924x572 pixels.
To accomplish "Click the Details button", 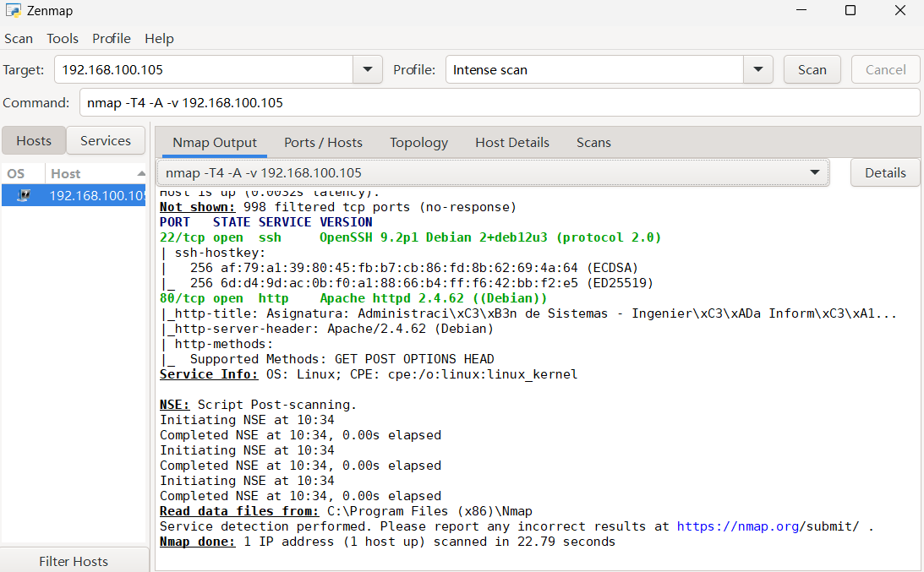I will point(885,172).
